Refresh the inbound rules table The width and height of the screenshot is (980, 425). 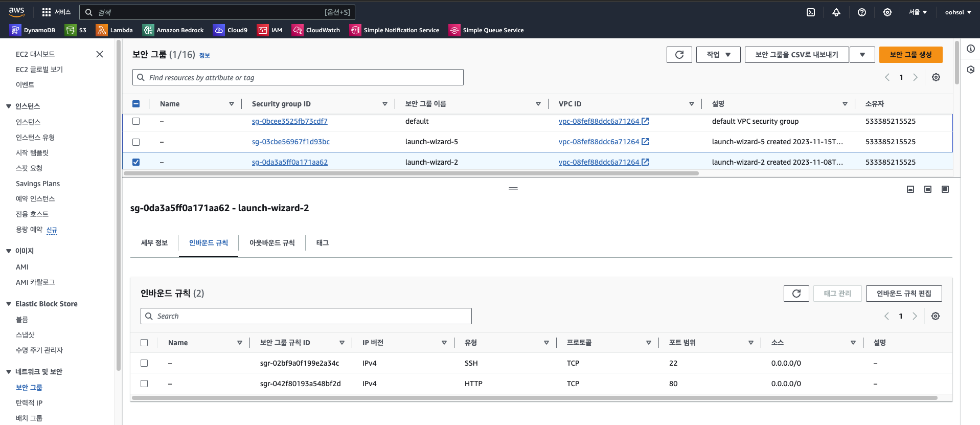tap(796, 294)
